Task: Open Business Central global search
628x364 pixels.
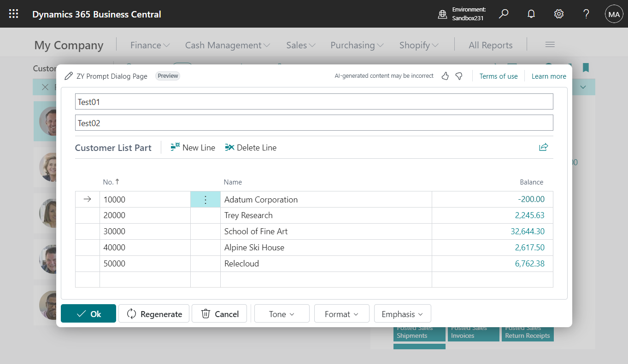Action: [x=504, y=14]
